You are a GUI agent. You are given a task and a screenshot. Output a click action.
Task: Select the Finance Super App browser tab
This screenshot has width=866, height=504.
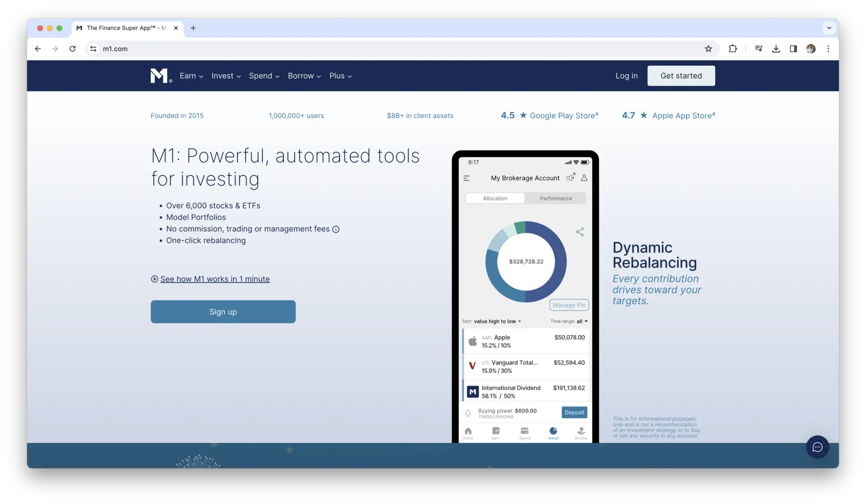pos(127,28)
